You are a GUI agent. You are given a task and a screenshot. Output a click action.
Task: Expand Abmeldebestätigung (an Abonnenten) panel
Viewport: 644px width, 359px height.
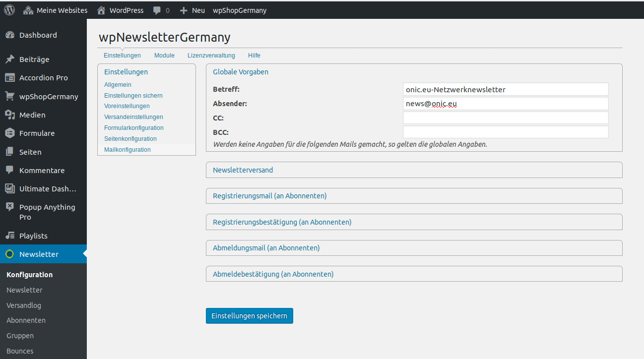[x=414, y=274]
